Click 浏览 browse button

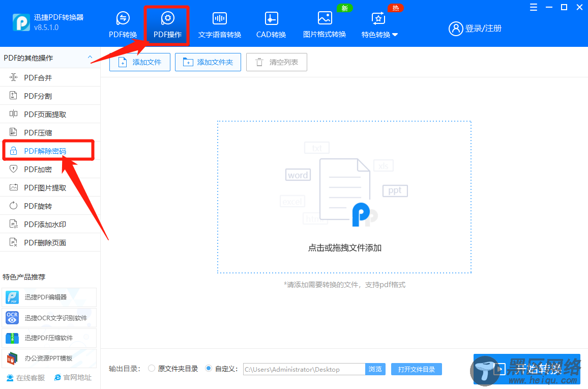click(375, 369)
